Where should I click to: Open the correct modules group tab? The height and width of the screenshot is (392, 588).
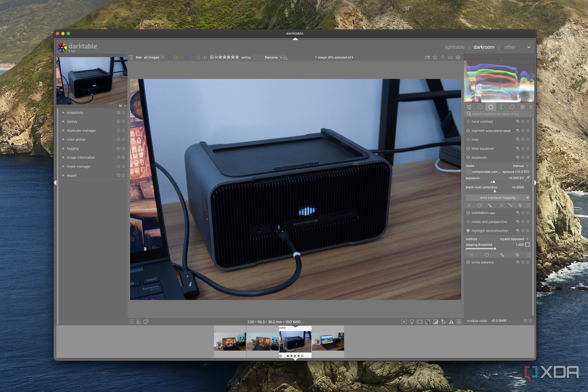point(512,107)
